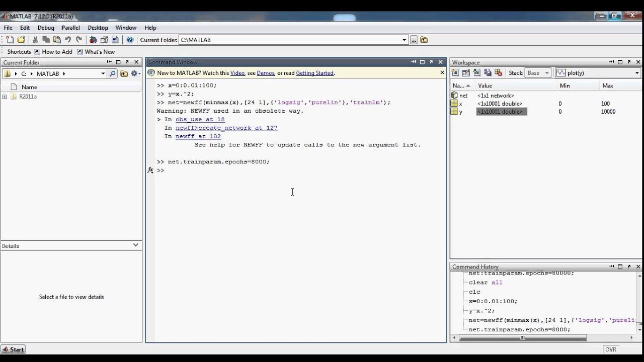The width and height of the screenshot is (644, 362).
Task: Expand address dropdown in Current Folder panel
Action: [x=103, y=73]
